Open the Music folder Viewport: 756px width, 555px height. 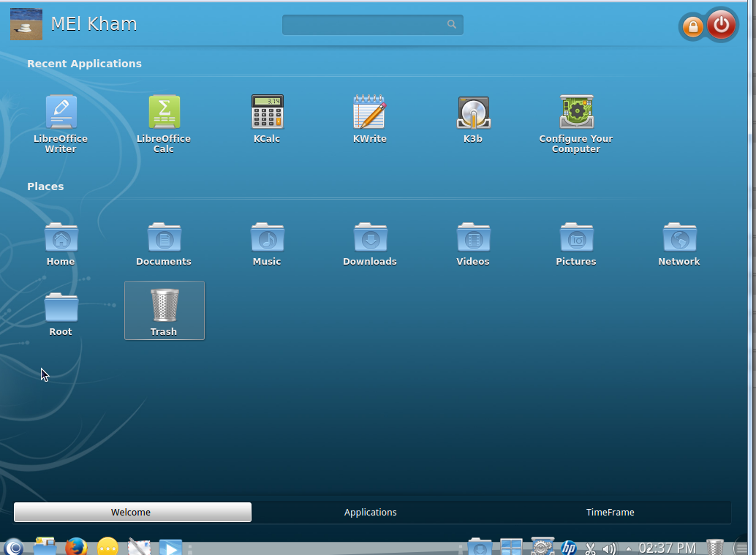267,244
